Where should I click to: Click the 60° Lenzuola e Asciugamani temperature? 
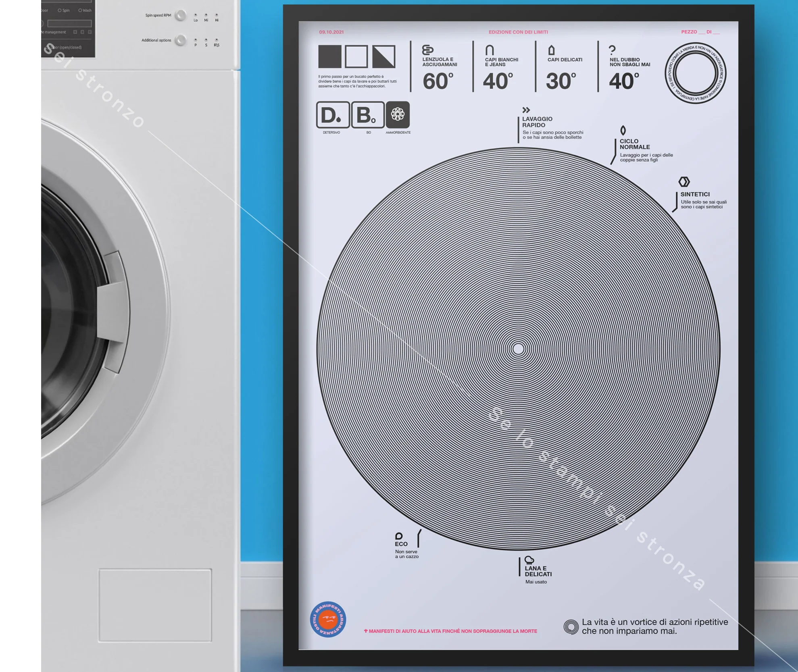coord(438,81)
